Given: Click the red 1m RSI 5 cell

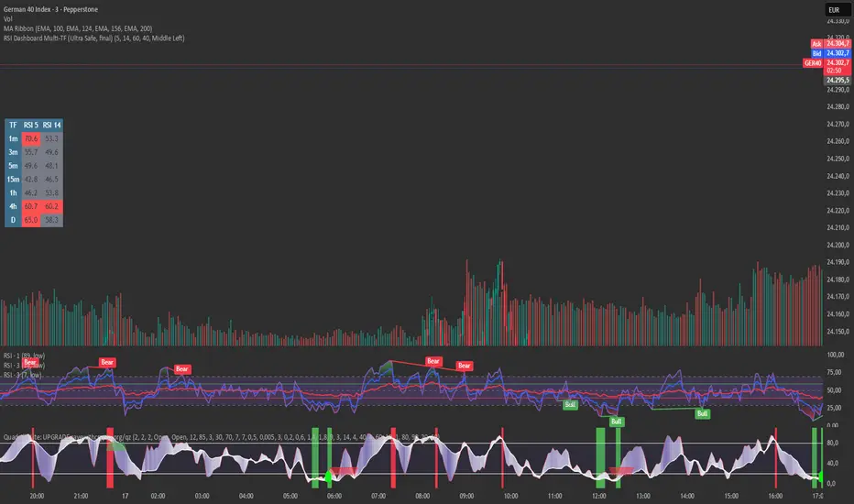Looking at the screenshot, I should 31,138.
